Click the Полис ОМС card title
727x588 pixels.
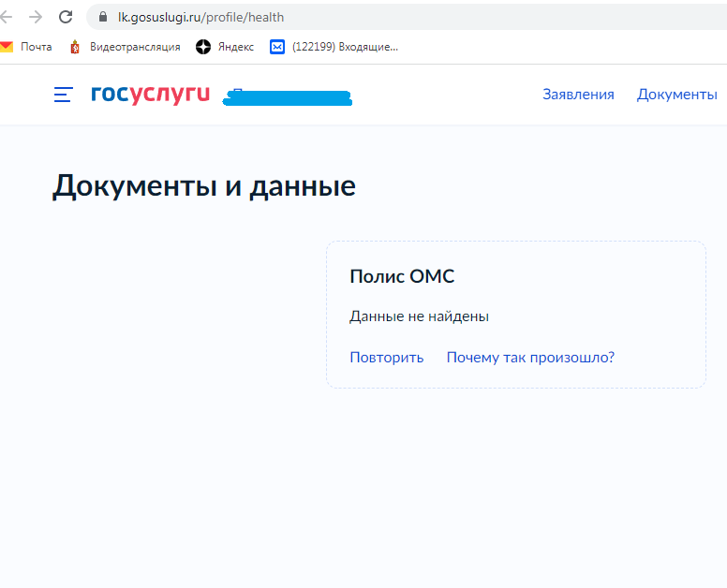point(402,276)
